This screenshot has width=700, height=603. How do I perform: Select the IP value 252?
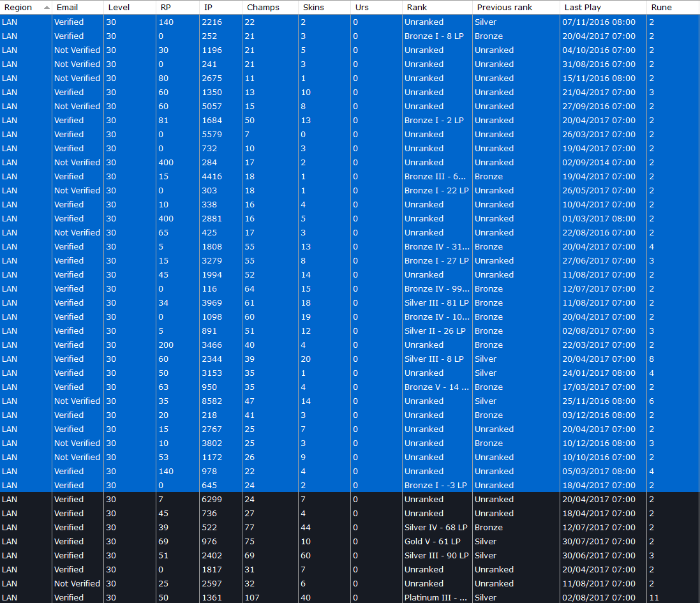[209, 36]
